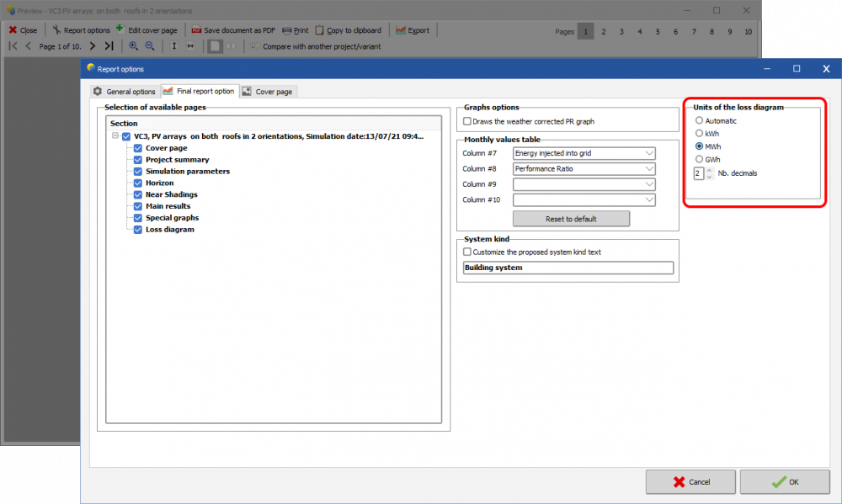Click Save document as PDF icon

196,30
